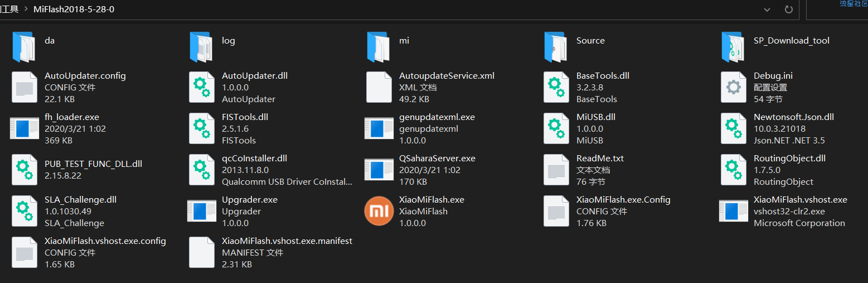Select the AutoupdateService.xml file icon

[x=379, y=87]
